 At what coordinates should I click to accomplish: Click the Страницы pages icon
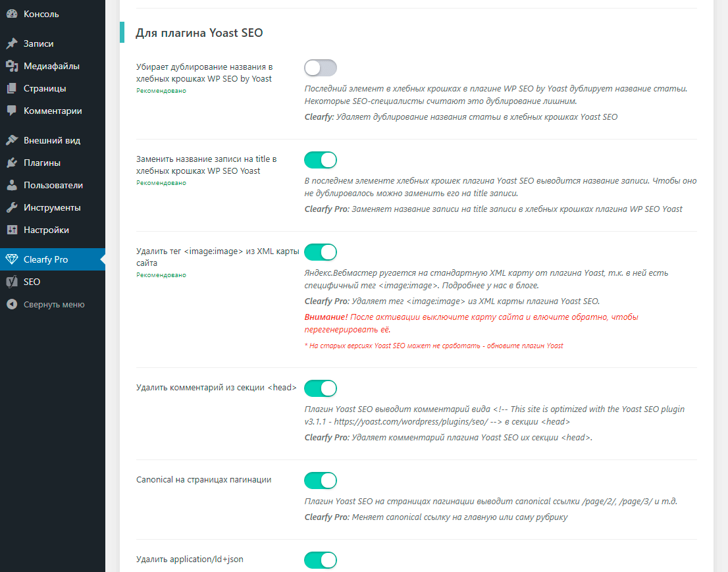[12, 88]
